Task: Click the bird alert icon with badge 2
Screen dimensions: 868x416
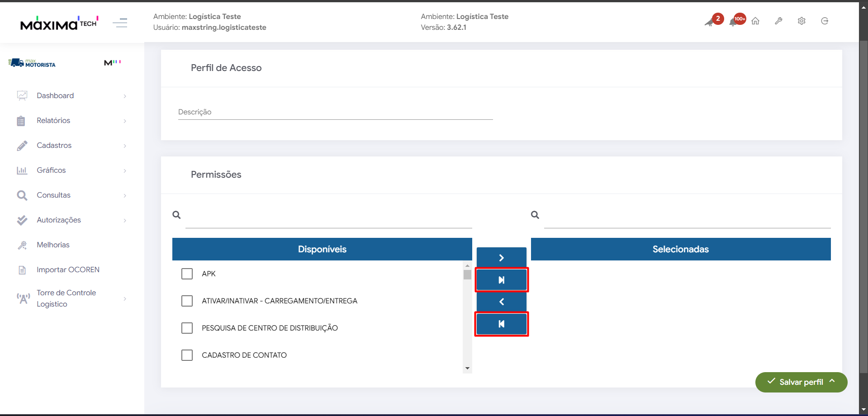Action: point(710,22)
